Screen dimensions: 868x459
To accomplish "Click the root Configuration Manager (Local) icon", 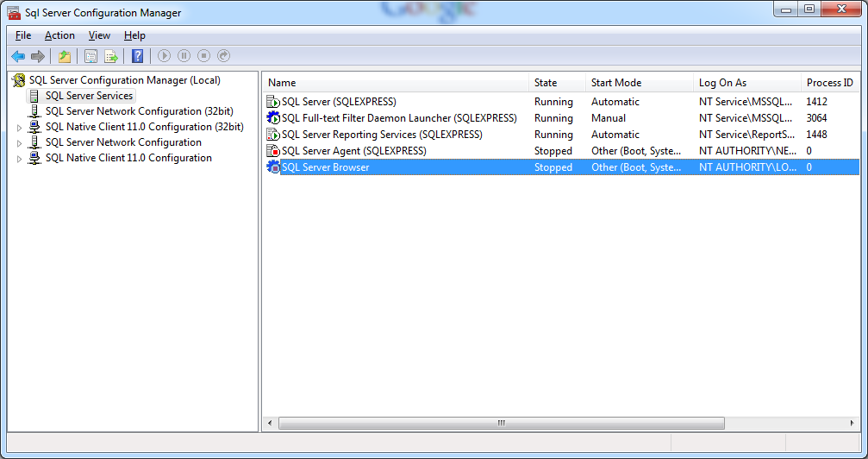I will point(19,80).
